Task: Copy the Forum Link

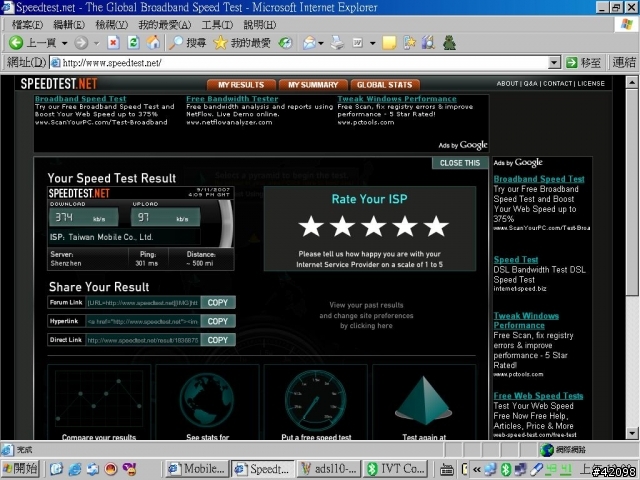Action: 218,302
